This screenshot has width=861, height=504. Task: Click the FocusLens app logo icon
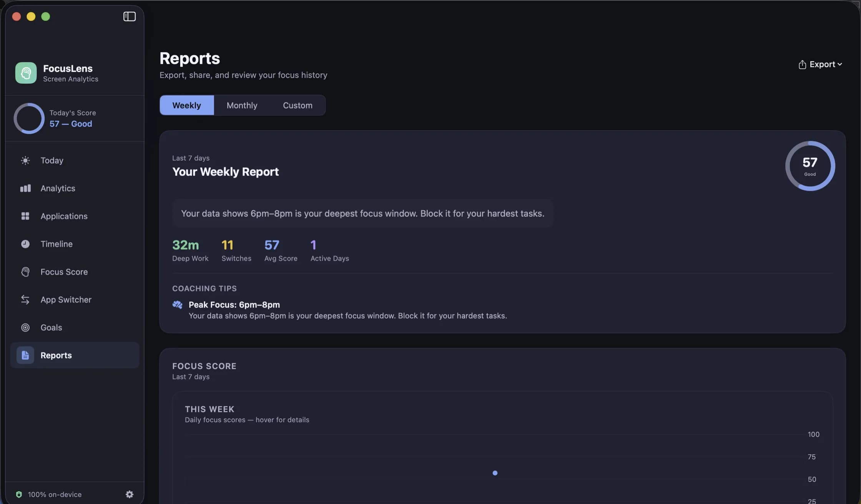(x=26, y=73)
